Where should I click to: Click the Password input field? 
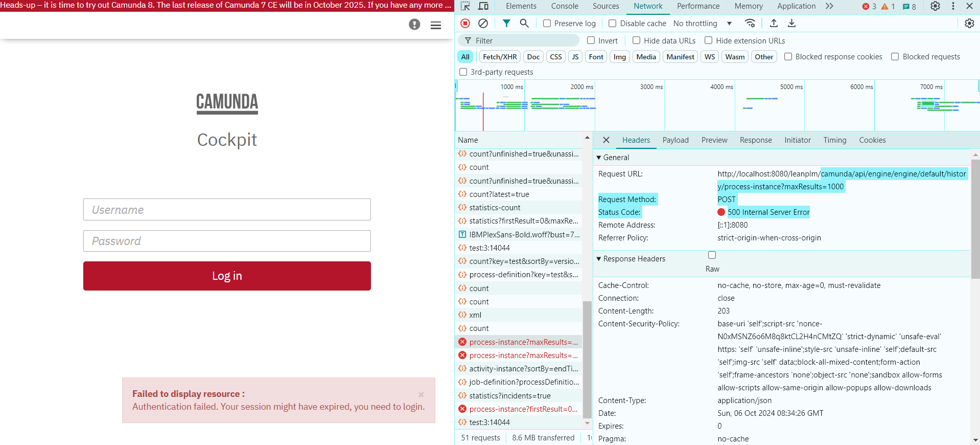pyautogui.click(x=227, y=241)
